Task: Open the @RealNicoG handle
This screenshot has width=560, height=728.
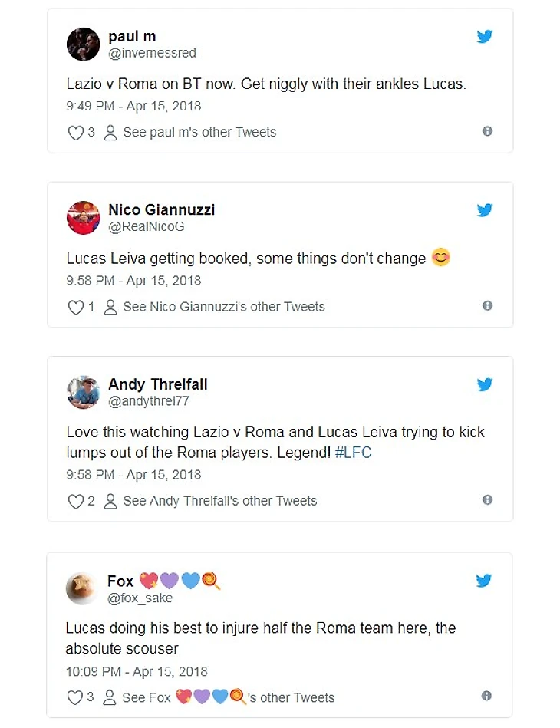Action: (147, 226)
